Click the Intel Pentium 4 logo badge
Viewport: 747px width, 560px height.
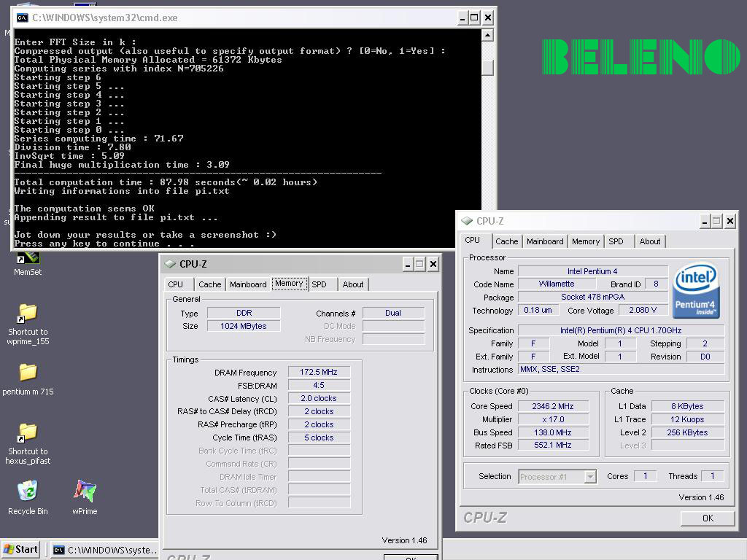(696, 291)
